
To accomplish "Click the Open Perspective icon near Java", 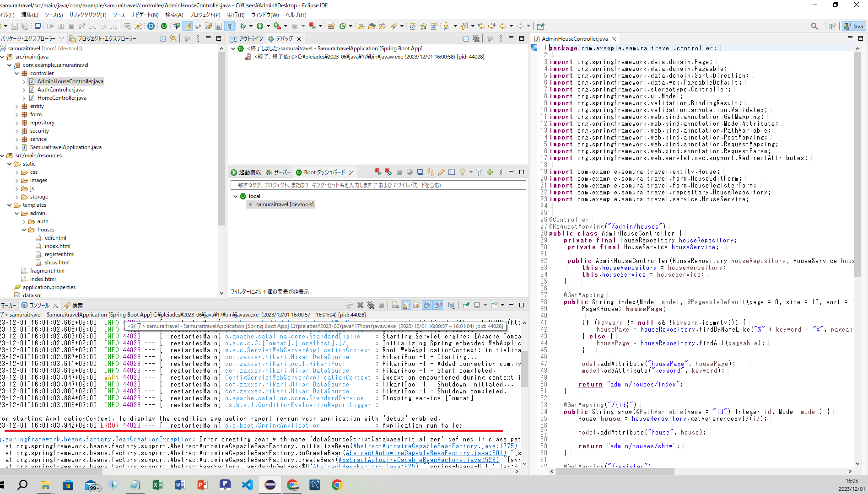I will click(x=832, y=26).
